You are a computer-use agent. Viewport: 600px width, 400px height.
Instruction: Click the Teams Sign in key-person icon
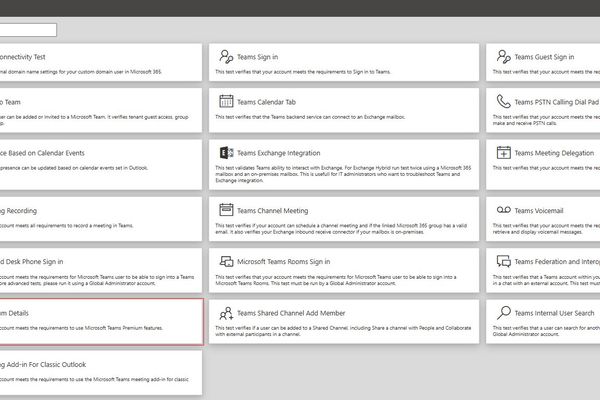pos(226,57)
